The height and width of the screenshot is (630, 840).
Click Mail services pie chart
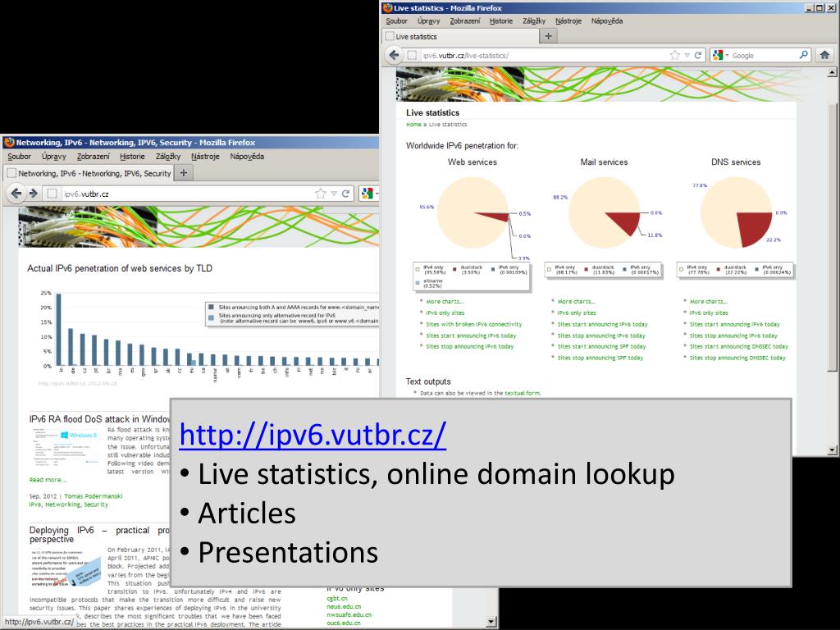(x=605, y=212)
